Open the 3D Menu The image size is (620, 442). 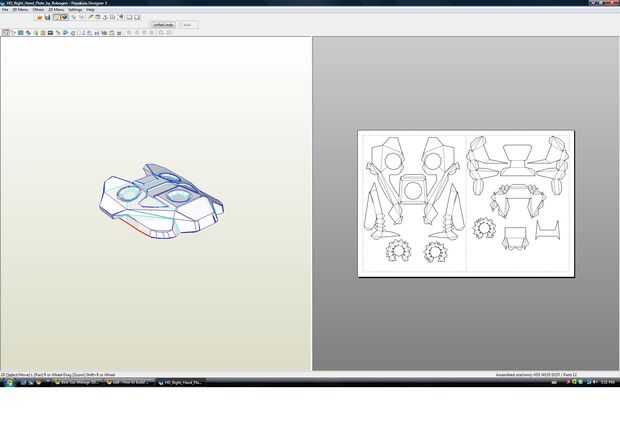pos(21,9)
